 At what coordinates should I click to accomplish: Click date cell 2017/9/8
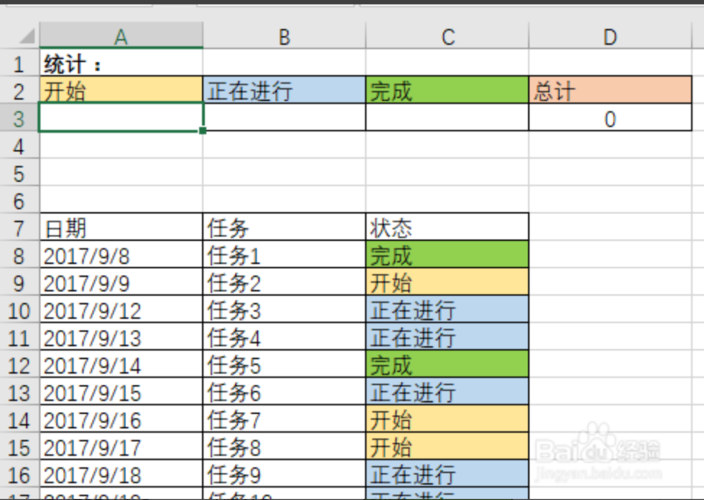point(121,255)
